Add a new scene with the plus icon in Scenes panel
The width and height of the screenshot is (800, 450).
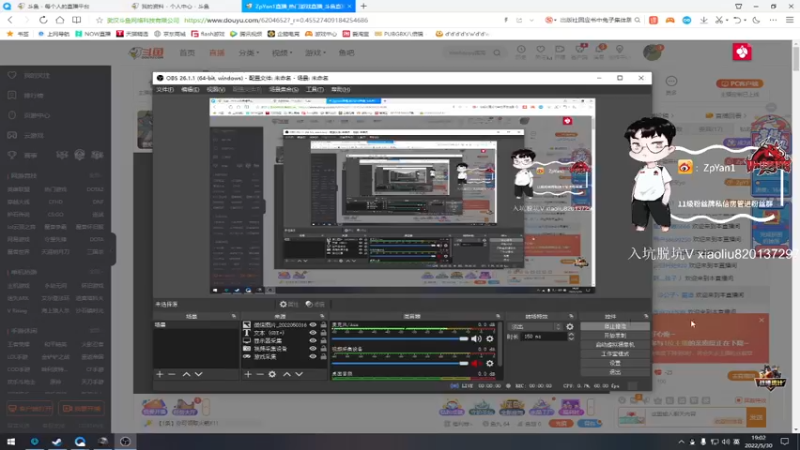point(160,374)
